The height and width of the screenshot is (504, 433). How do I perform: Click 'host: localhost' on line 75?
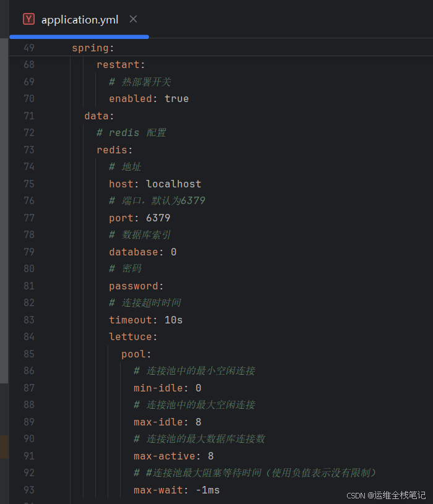tap(155, 184)
